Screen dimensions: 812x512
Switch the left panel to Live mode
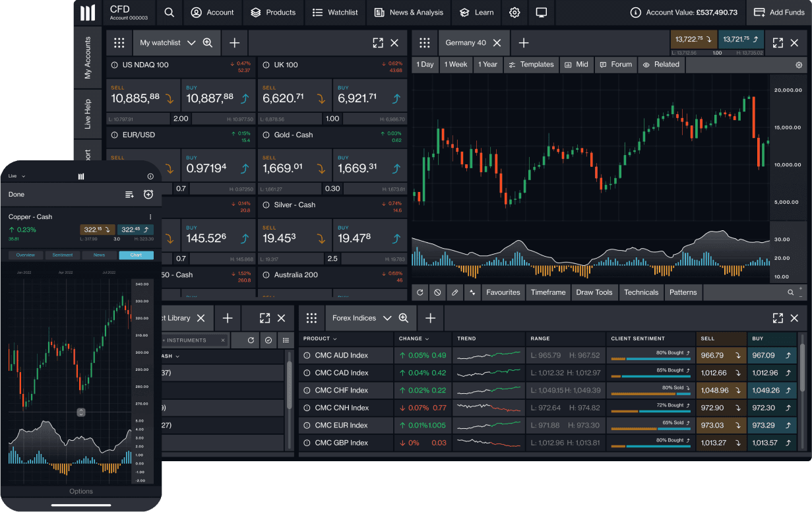pyautogui.click(x=15, y=176)
